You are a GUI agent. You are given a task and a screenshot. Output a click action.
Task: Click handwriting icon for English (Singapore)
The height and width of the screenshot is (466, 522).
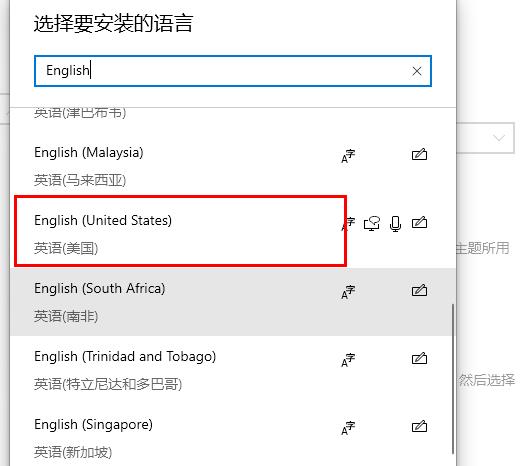(x=419, y=426)
